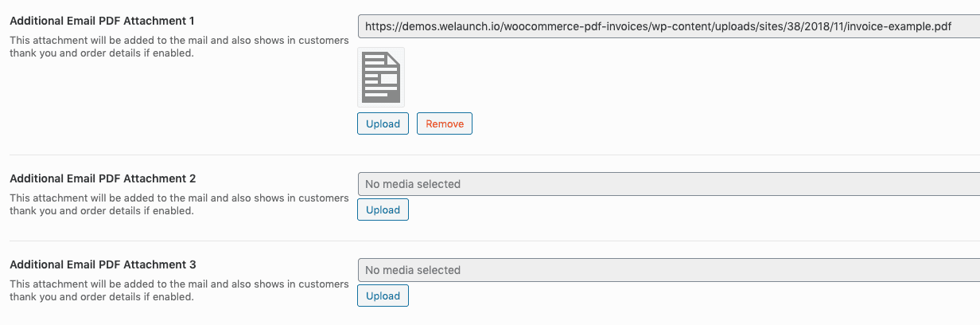This screenshot has height=325, width=980.
Task: Click 'thank you and order details' line, Attachment 1
Action: click(102, 53)
